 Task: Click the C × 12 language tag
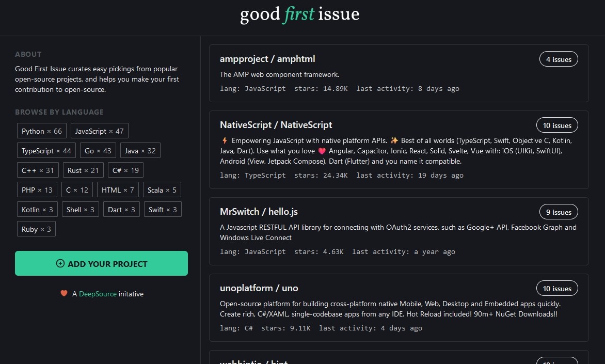[x=77, y=190]
